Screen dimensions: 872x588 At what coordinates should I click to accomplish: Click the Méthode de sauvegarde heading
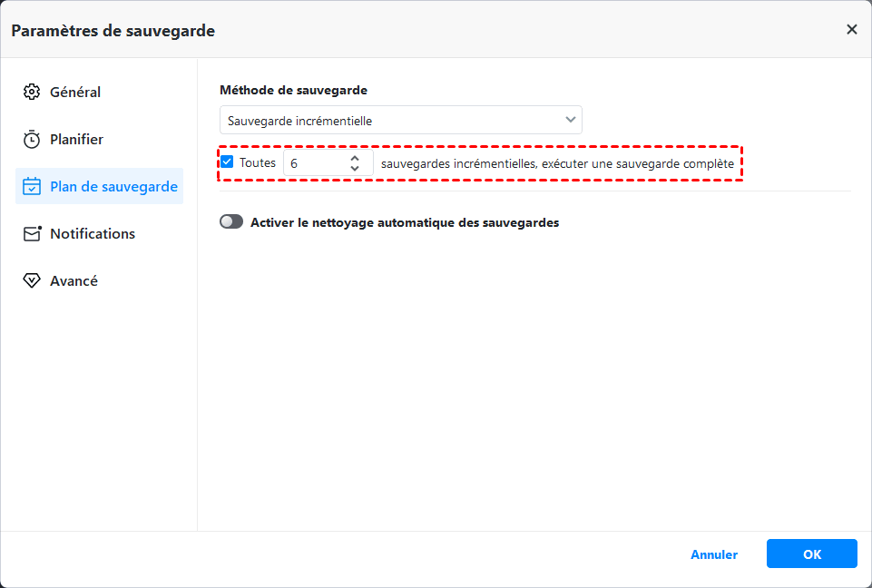tap(294, 90)
